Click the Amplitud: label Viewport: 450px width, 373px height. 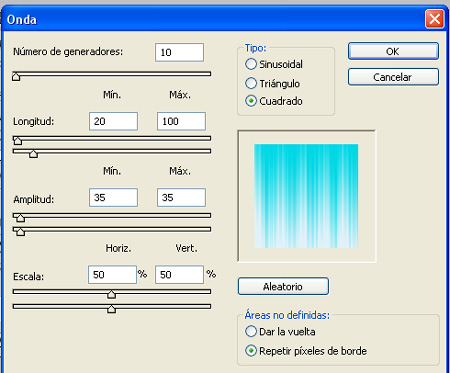pyautogui.click(x=33, y=199)
